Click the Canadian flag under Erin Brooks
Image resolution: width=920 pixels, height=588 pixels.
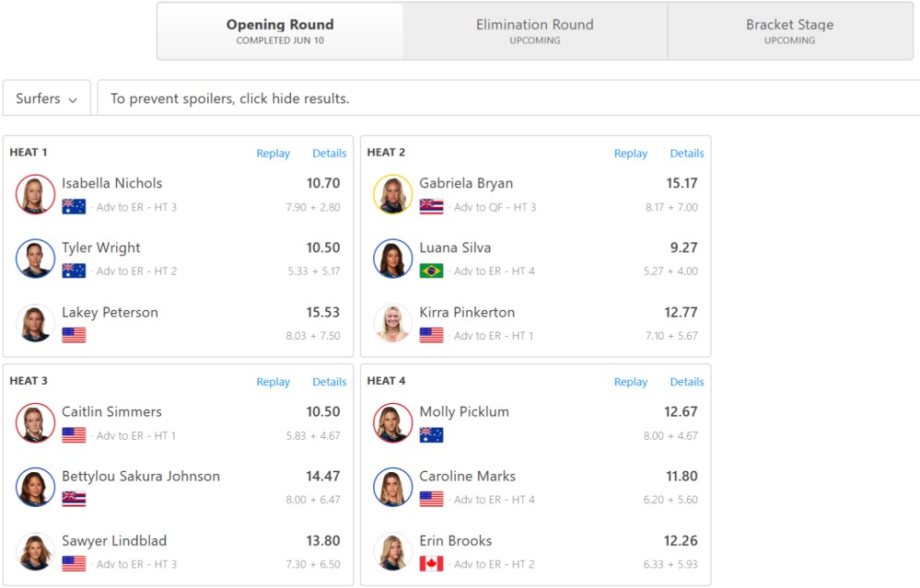point(431,564)
